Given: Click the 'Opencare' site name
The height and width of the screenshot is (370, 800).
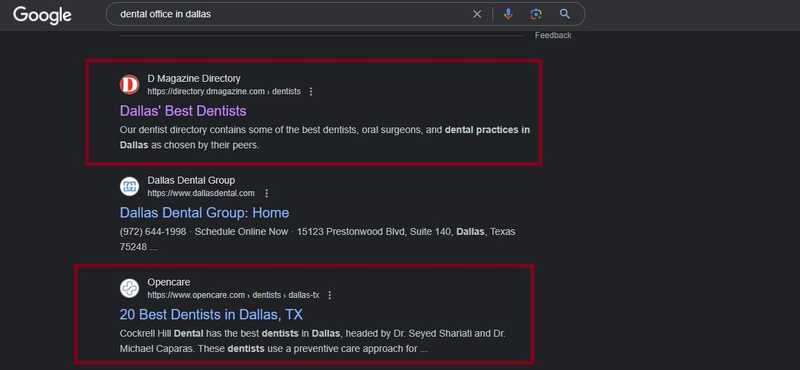Looking at the screenshot, I should 168,282.
